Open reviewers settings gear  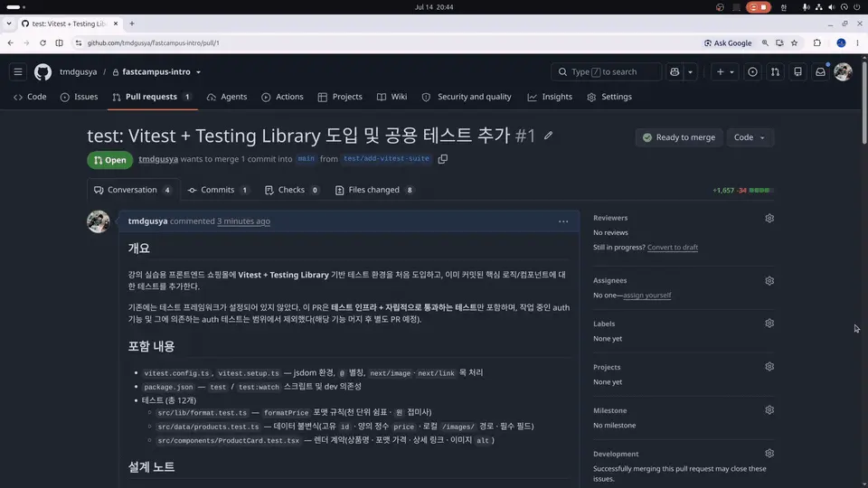pyautogui.click(x=769, y=218)
